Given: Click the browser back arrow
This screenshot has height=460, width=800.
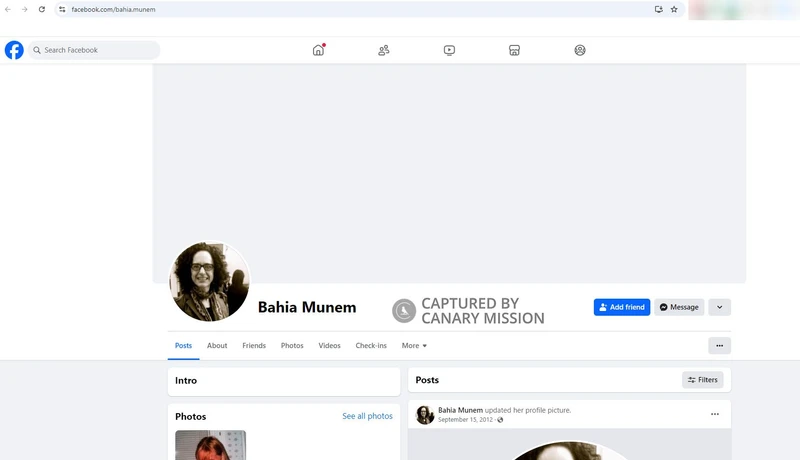Looking at the screenshot, I should pyautogui.click(x=8, y=9).
